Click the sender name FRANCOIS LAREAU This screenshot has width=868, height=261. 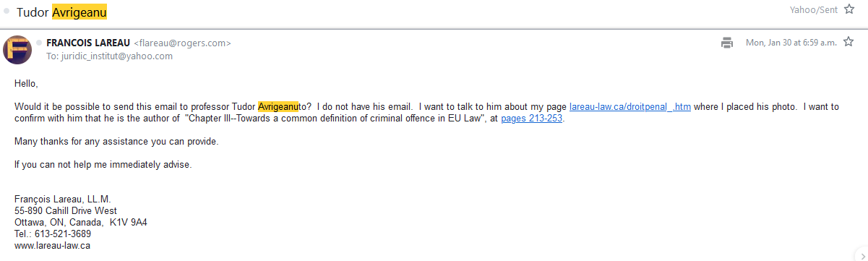click(88, 43)
